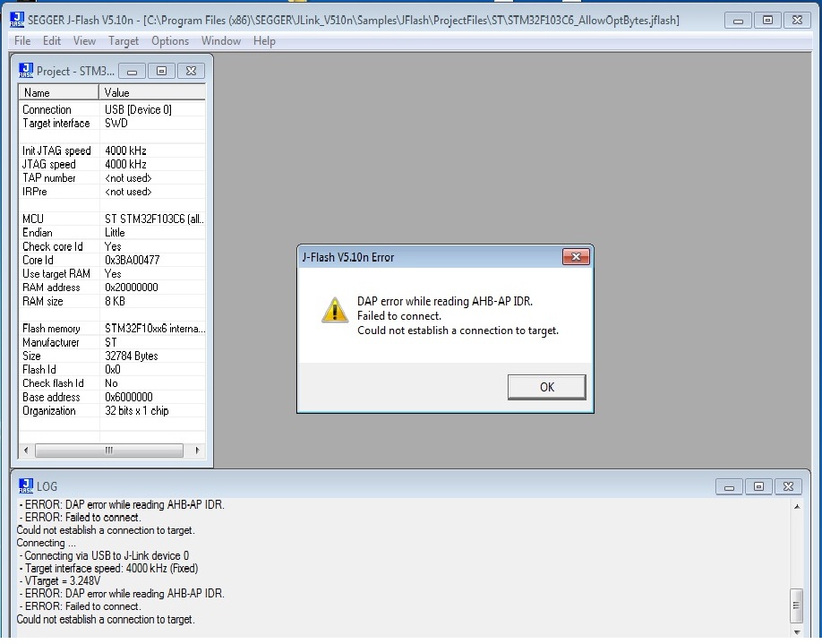The image size is (822, 644).
Task: Click the LOG scroll up arrow
Action: pos(796,507)
